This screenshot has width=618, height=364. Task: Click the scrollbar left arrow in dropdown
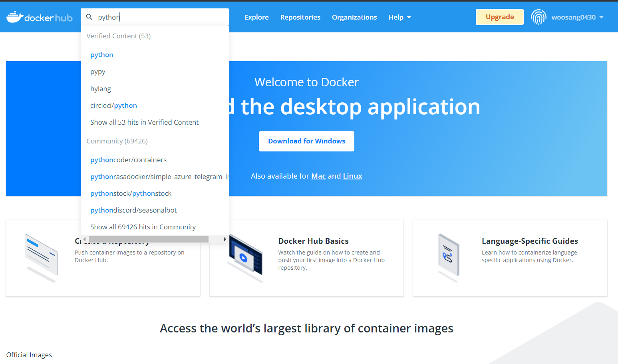tap(84, 239)
